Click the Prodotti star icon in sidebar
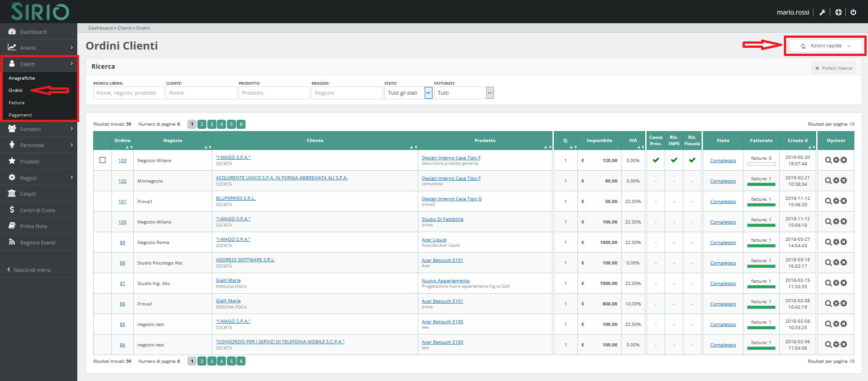Viewport: 868px width, 381px height. (x=12, y=161)
